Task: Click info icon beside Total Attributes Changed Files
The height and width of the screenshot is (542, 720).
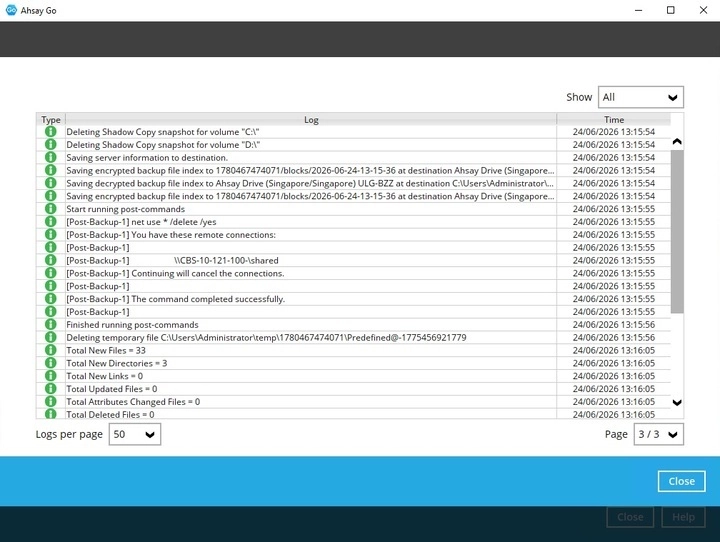Action: (51, 402)
